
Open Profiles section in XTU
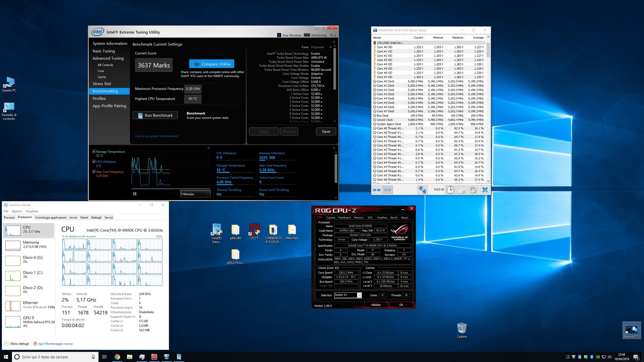tap(99, 99)
